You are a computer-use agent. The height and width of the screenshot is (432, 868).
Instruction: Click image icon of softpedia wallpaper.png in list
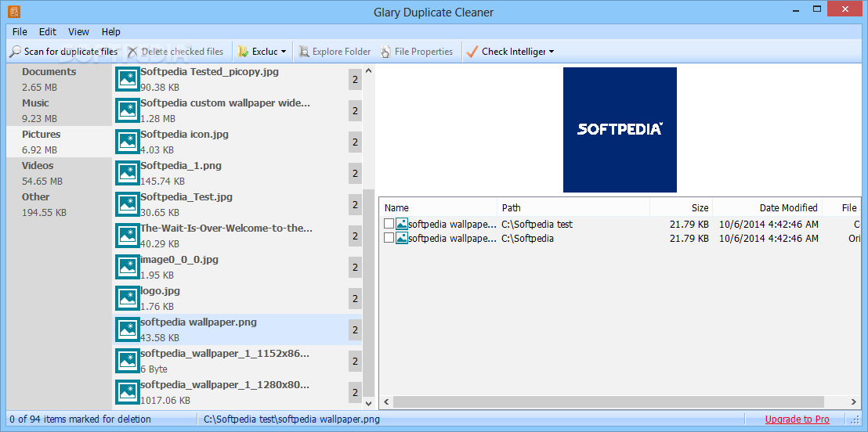tap(128, 329)
